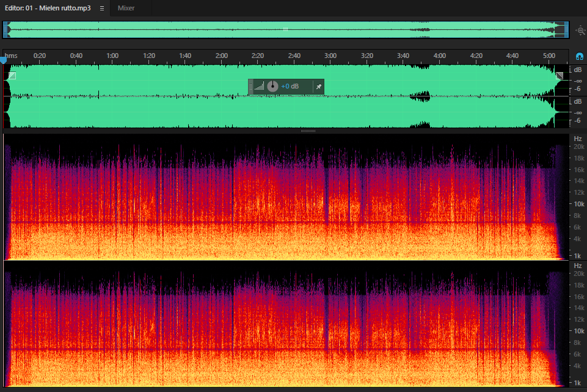Click the overview navigator right edge handle
The image size is (587, 392).
566,29
